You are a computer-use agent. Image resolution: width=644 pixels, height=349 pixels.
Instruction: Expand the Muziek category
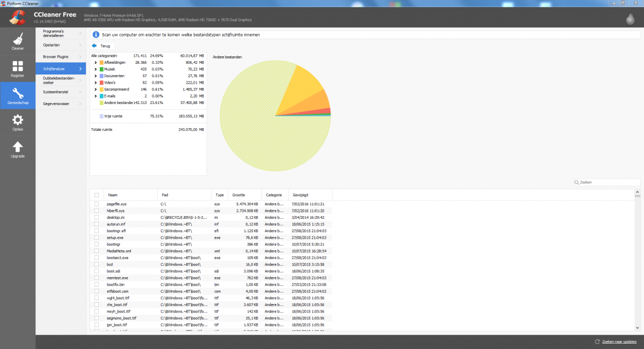coord(96,69)
